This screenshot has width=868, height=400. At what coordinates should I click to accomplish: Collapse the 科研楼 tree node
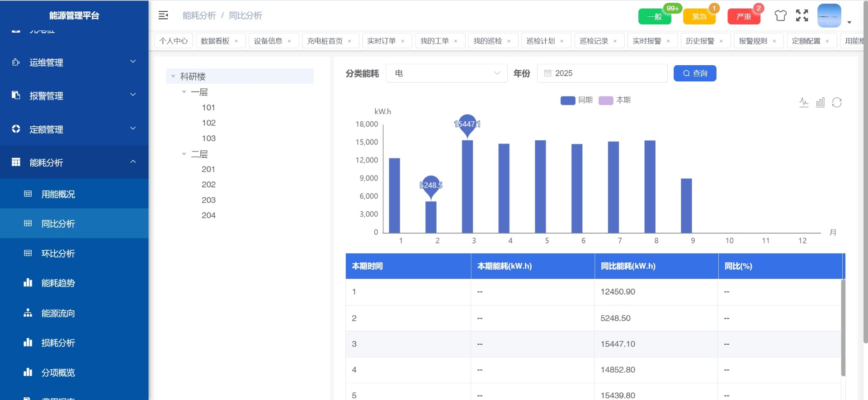[x=173, y=76]
